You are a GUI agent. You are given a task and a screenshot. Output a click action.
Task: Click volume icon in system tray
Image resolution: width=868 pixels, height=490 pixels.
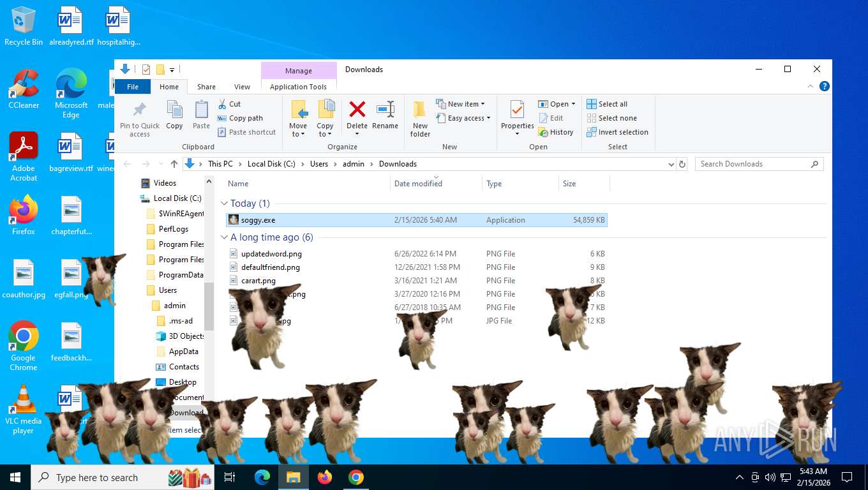coord(770,477)
